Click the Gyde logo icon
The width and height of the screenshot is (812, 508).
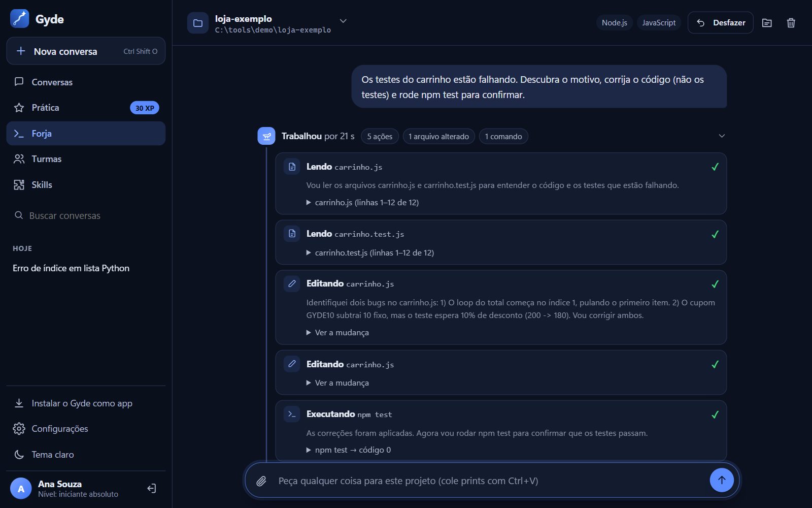(x=20, y=19)
